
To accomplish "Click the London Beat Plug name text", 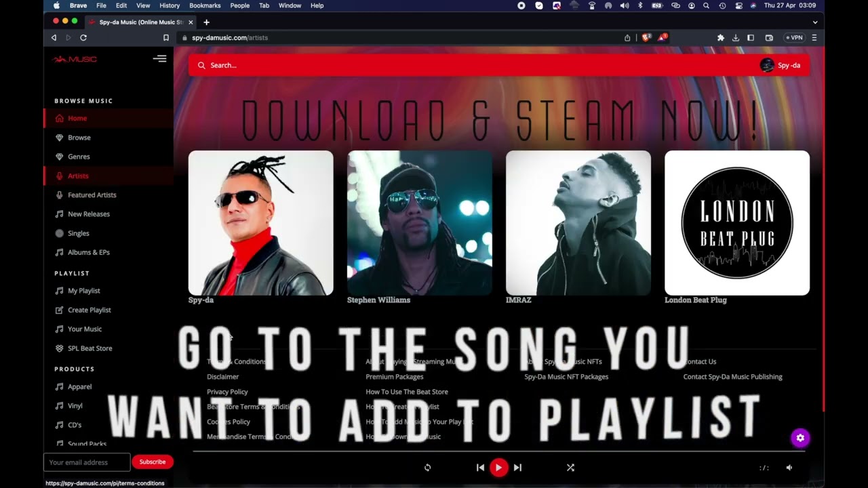I will tap(696, 300).
